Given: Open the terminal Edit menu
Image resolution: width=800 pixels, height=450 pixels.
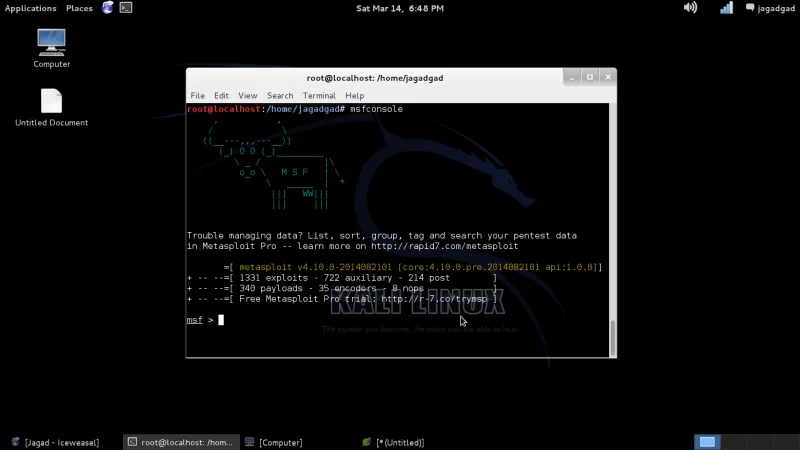Looking at the screenshot, I should [x=221, y=95].
